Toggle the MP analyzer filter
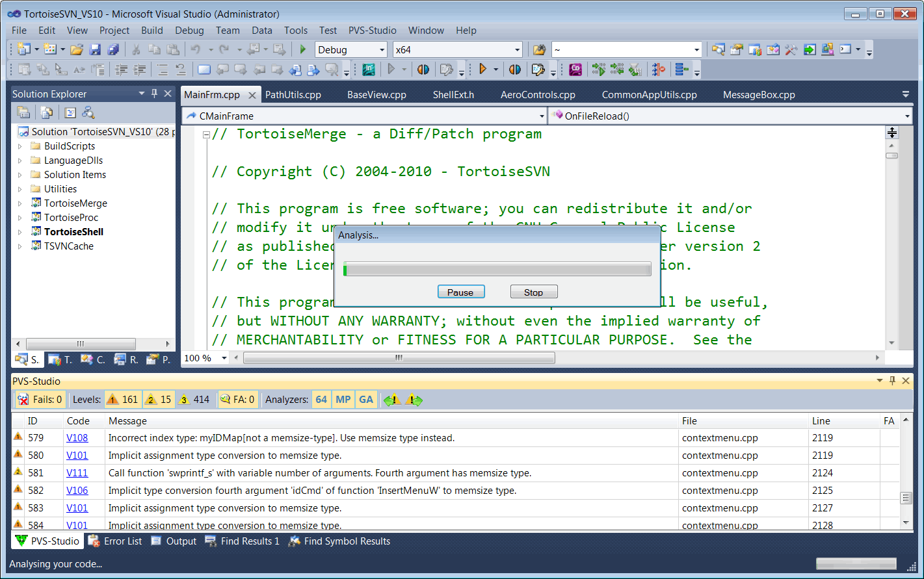The width and height of the screenshot is (924, 579). click(x=343, y=400)
